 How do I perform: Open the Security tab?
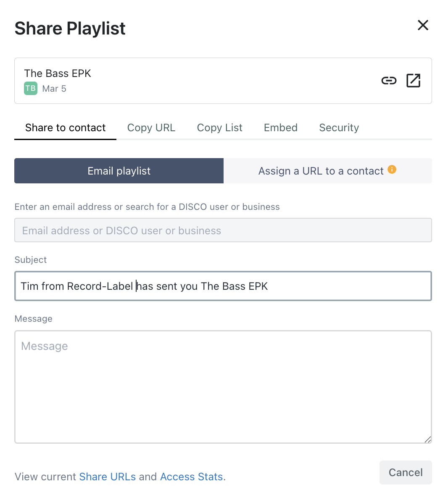(339, 128)
